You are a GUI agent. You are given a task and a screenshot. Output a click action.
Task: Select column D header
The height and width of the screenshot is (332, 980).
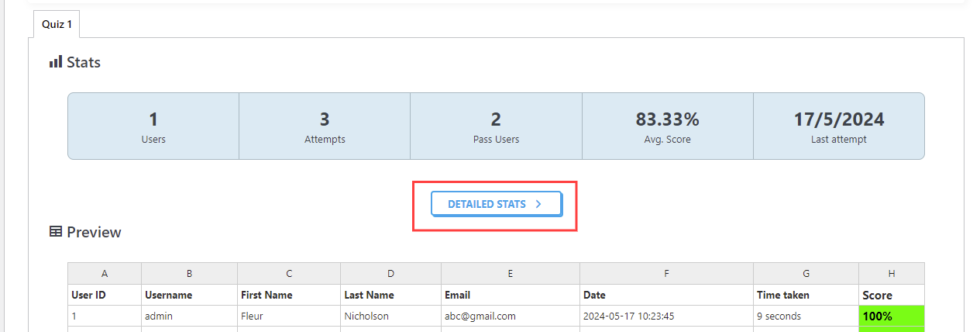(390, 274)
